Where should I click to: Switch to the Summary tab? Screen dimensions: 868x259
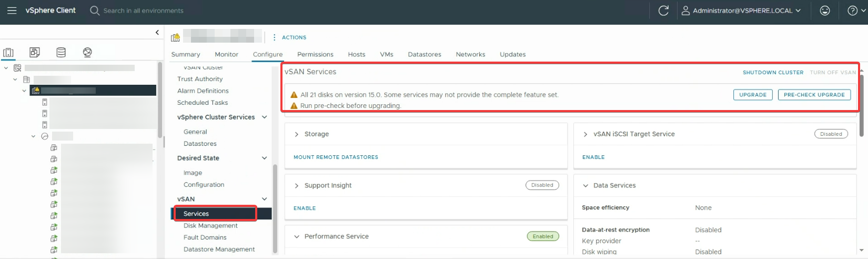pos(186,54)
